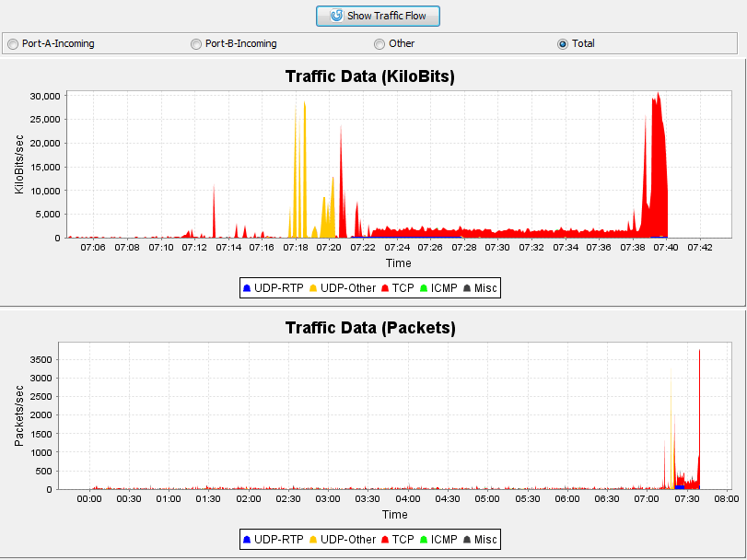
Task: Click the 07:30 time tick on KiloBits chart
Action: pyautogui.click(x=497, y=248)
